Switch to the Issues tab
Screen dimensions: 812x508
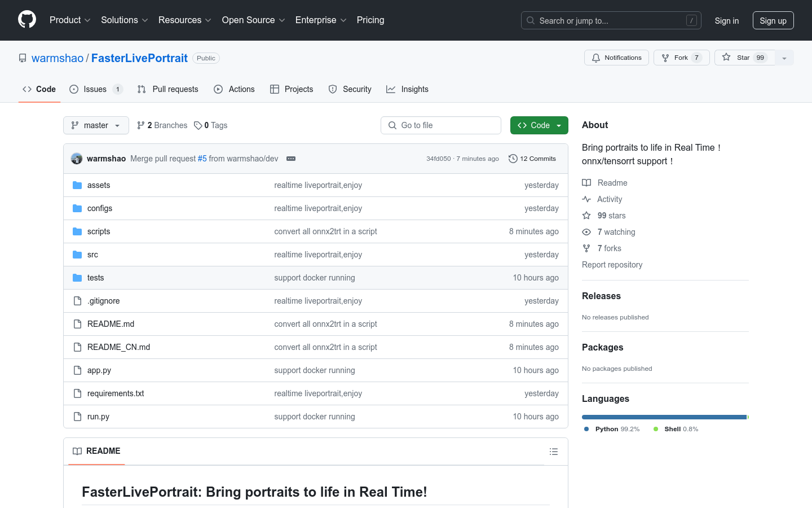[96, 89]
